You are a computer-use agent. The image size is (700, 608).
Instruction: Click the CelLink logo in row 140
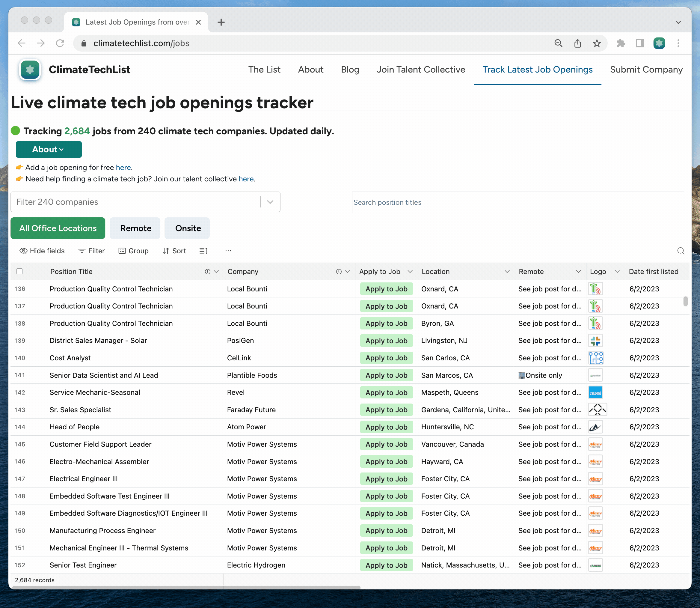click(596, 358)
